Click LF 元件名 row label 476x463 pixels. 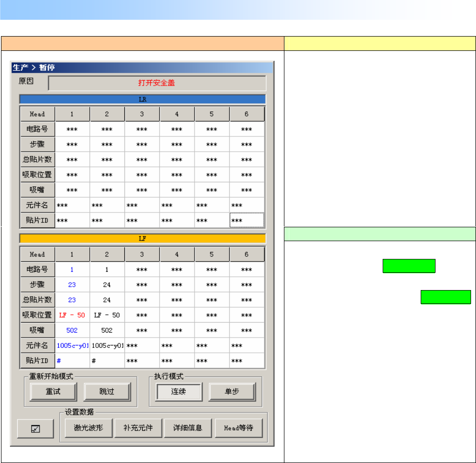[x=38, y=345]
